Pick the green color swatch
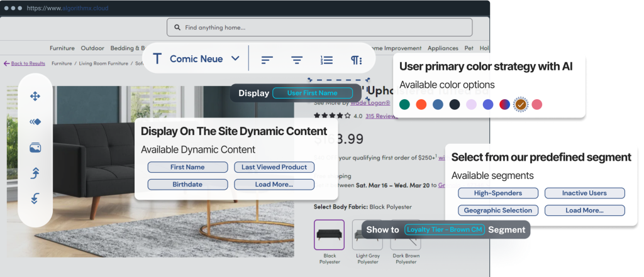Image resolution: width=644 pixels, height=277 pixels. coord(404,104)
